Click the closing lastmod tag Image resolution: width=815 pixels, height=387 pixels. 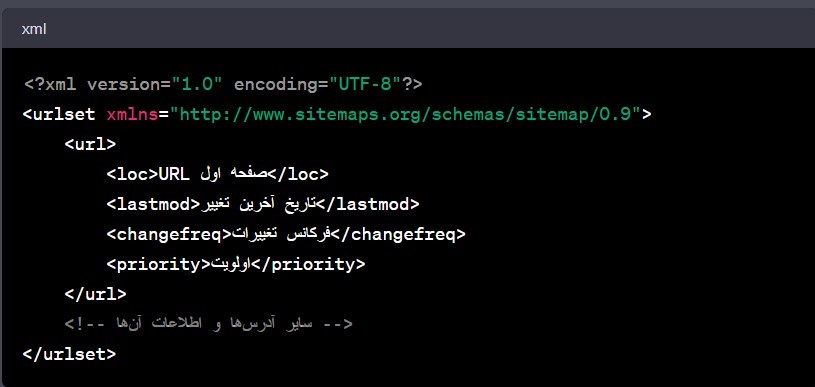(x=368, y=205)
